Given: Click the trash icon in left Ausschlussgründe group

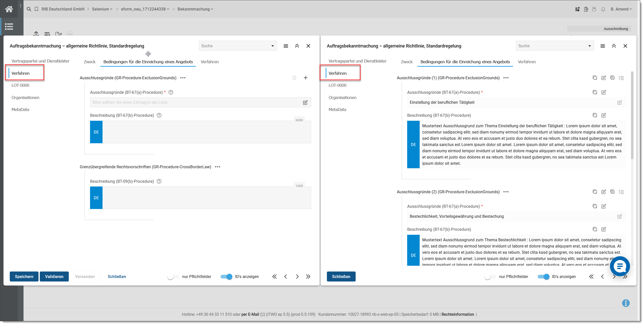Looking at the screenshot, I should point(294,78).
